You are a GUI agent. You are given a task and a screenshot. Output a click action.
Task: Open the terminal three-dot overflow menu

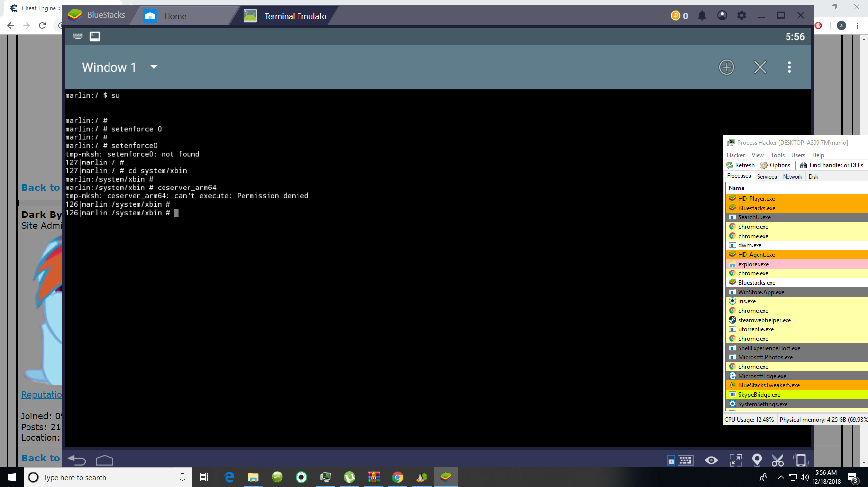(x=789, y=67)
